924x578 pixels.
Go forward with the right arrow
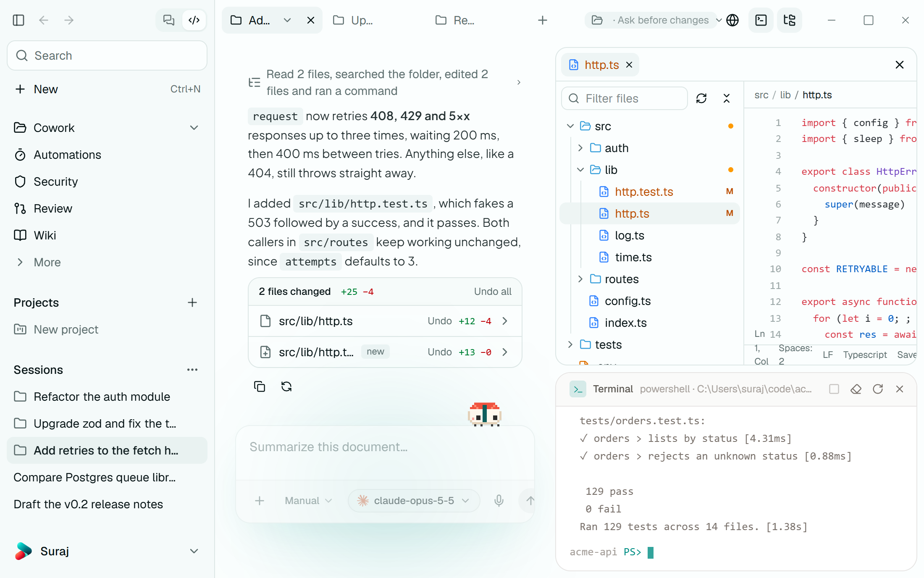click(69, 20)
